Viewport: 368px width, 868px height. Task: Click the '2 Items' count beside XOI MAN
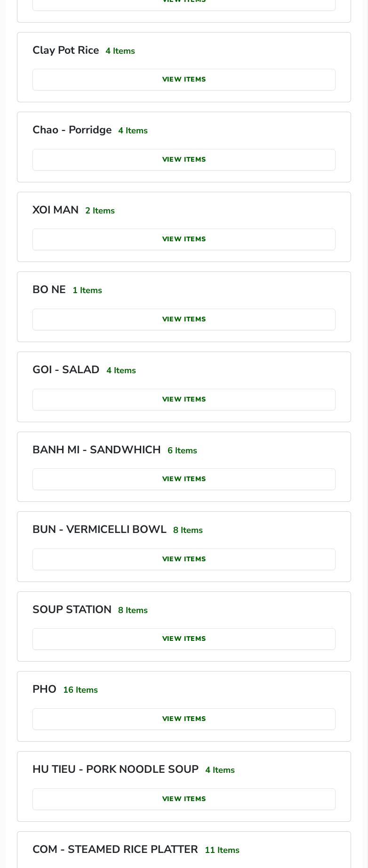pos(100,211)
